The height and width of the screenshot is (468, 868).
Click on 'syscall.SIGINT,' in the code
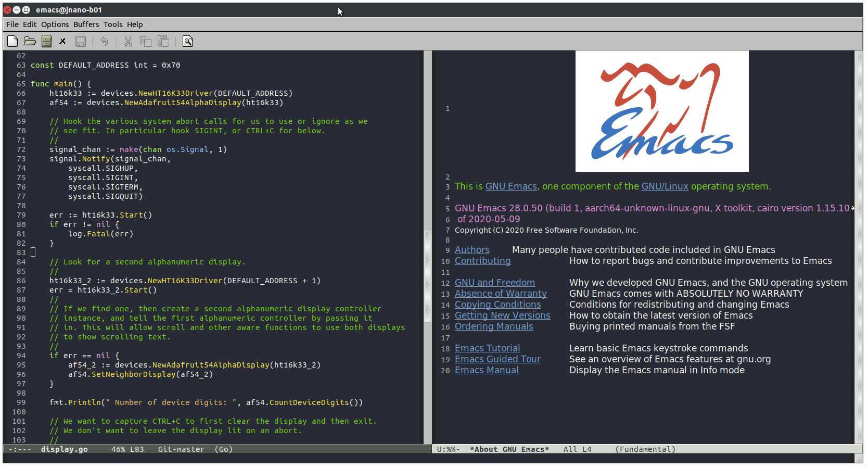(103, 178)
